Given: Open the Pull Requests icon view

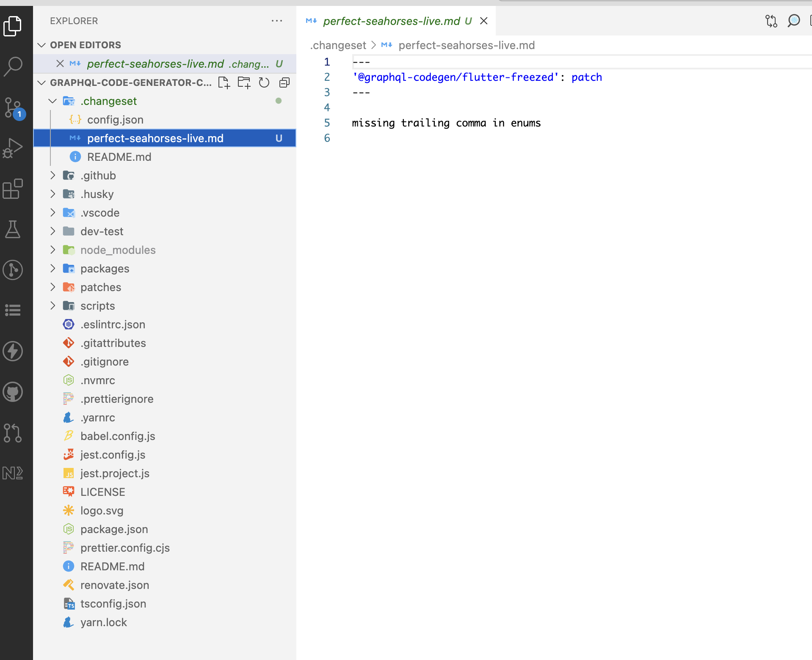Looking at the screenshot, I should click(13, 432).
